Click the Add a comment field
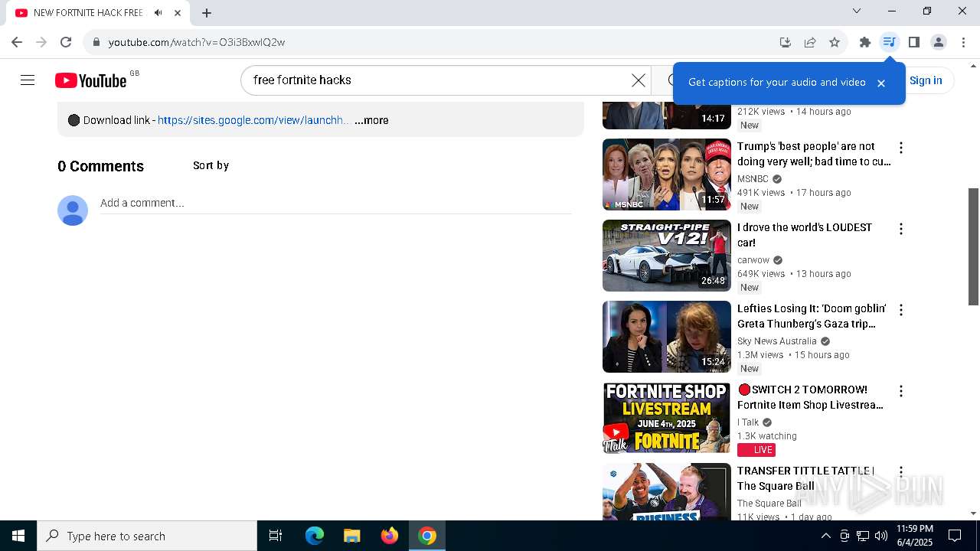980x551 pixels. [336, 204]
